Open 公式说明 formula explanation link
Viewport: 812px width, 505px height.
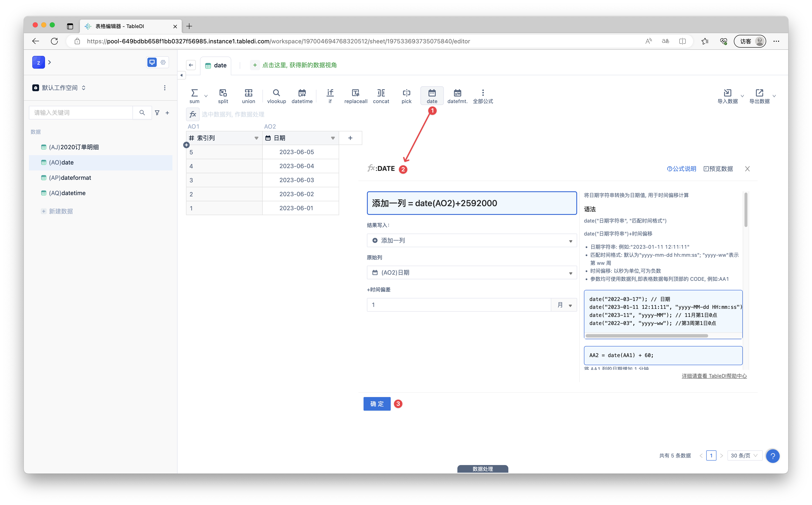[x=682, y=169]
